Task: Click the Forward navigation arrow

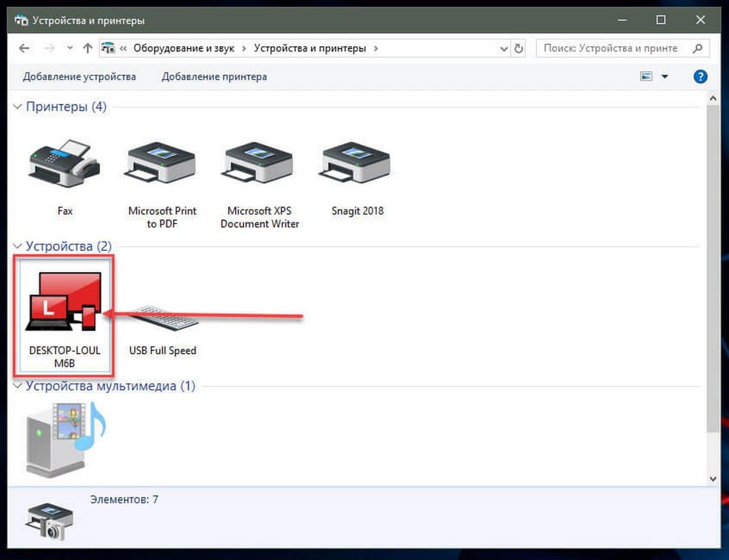Action: 50,48
